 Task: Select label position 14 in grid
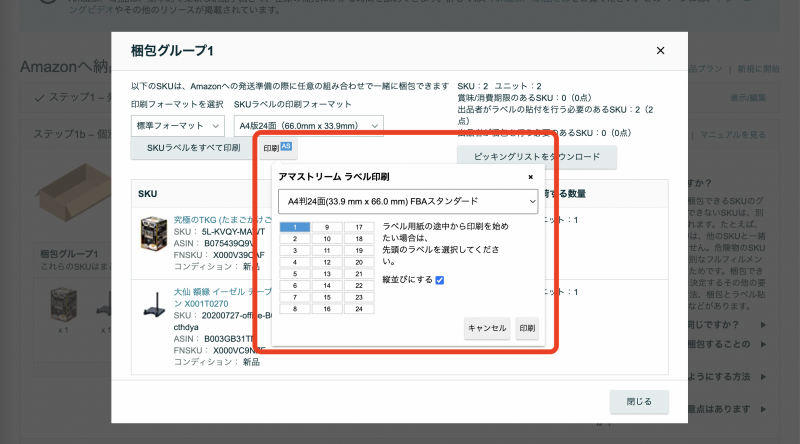pos(327,286)
